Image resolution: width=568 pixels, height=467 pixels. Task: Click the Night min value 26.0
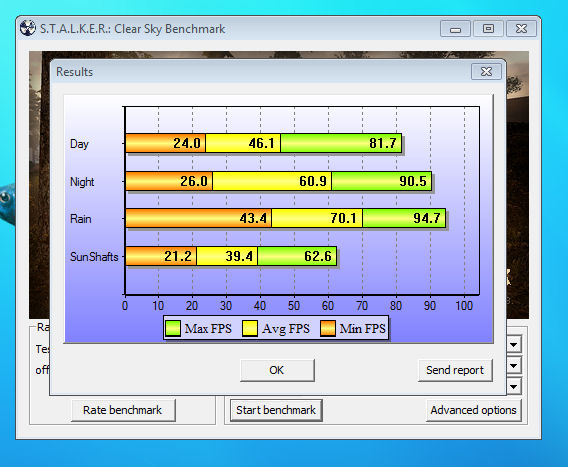(194, 181)
